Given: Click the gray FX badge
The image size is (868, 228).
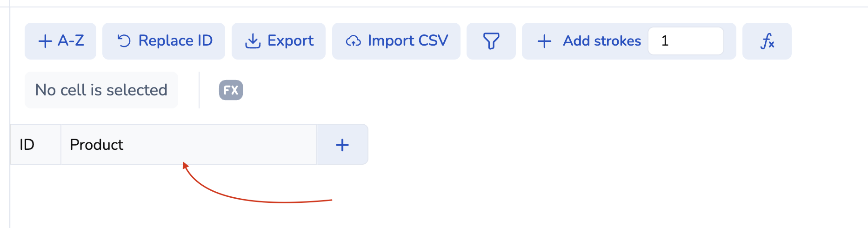Looking at the screenshot, I should pyautogui.click(x=231, y=90).
